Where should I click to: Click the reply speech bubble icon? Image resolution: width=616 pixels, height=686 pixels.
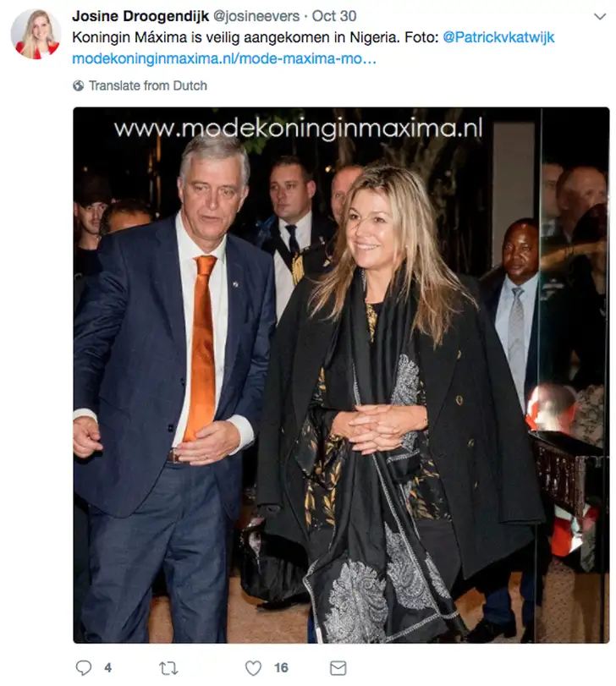pyautogui.click(x=83, y=667)
